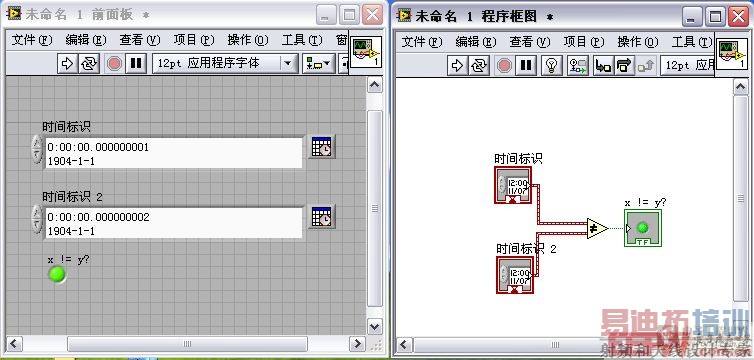Open the 文件(F) menu in front panel

pyautogui.click(x=31, y=40)
